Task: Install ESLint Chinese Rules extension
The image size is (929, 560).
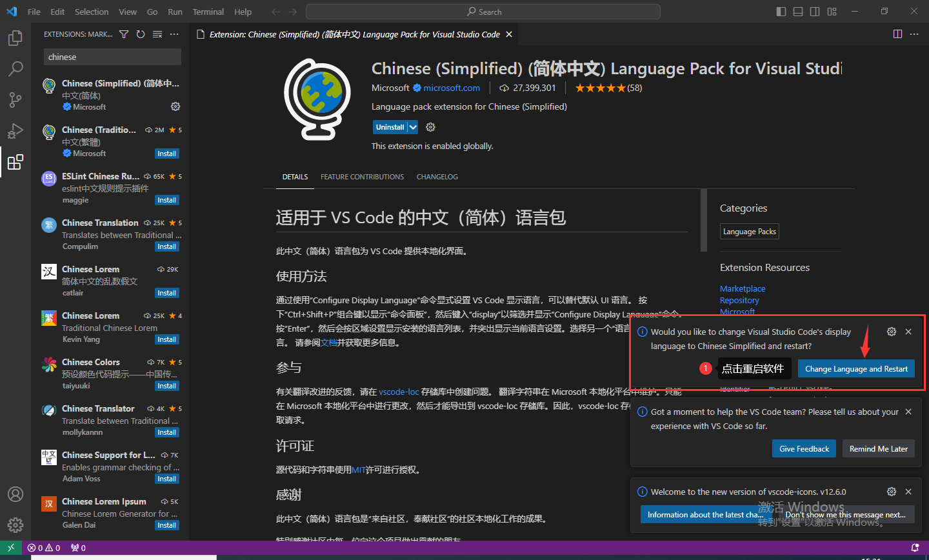Action: click(x=167, y=200)
